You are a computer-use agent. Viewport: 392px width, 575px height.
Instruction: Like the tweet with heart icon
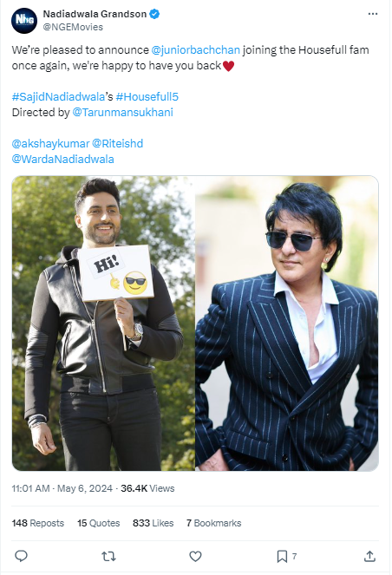click(195, 556)
